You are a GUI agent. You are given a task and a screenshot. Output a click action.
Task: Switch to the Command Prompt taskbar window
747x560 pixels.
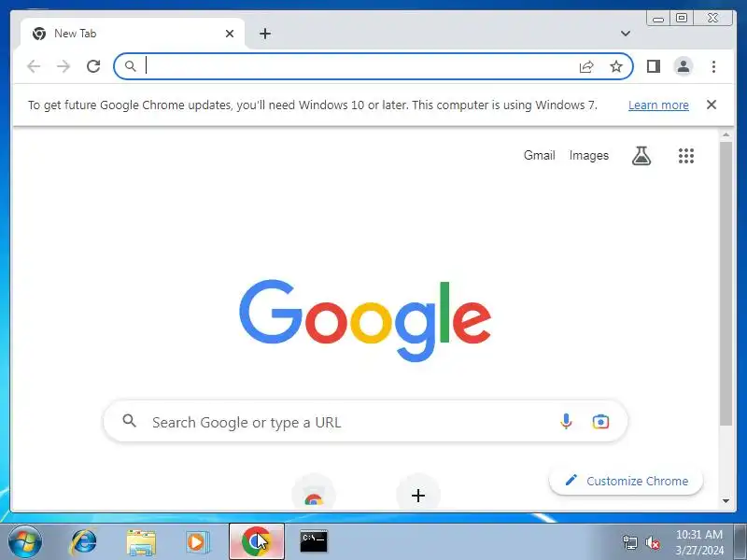314,541
